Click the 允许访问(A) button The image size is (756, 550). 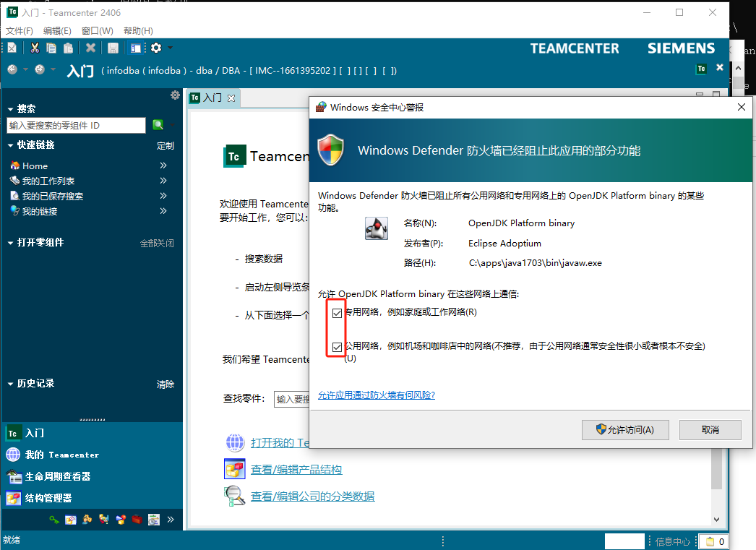point(625,429)
